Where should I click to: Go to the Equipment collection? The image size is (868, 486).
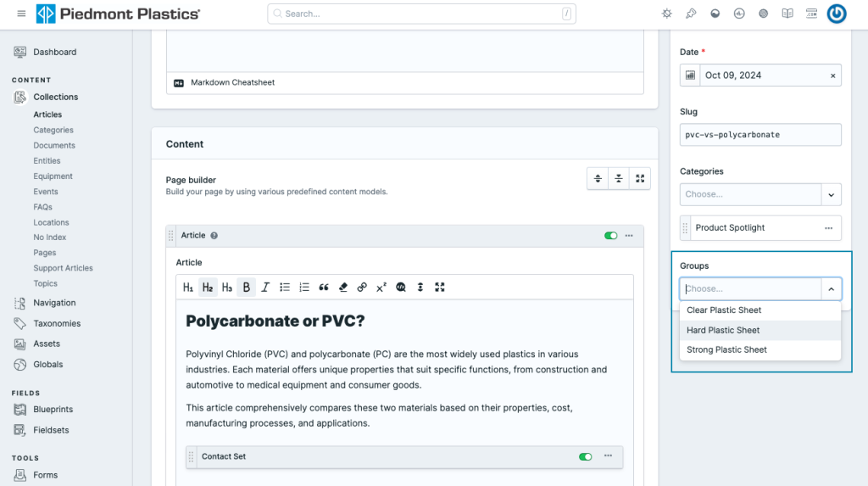pos(53,176)
